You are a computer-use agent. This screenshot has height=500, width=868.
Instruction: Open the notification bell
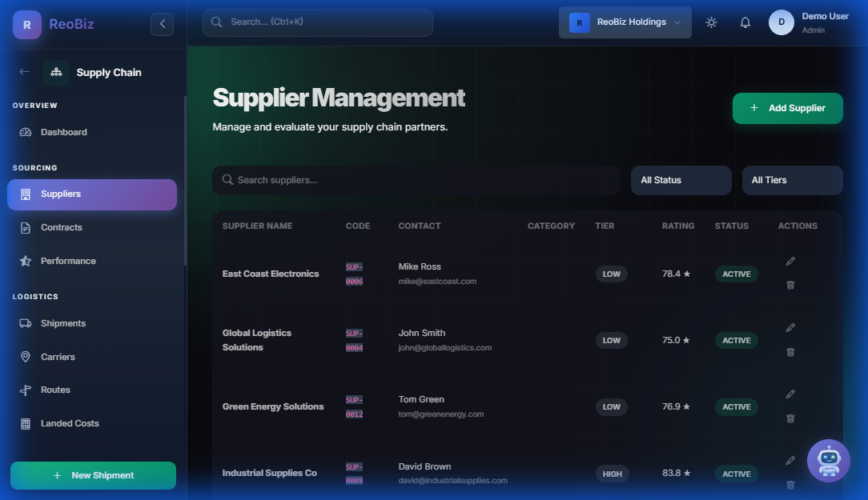tap(745, 22)
